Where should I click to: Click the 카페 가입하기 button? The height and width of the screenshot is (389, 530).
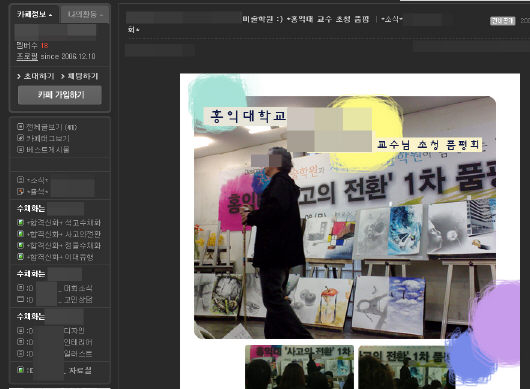pyautogui.click(x=60, y=95)
